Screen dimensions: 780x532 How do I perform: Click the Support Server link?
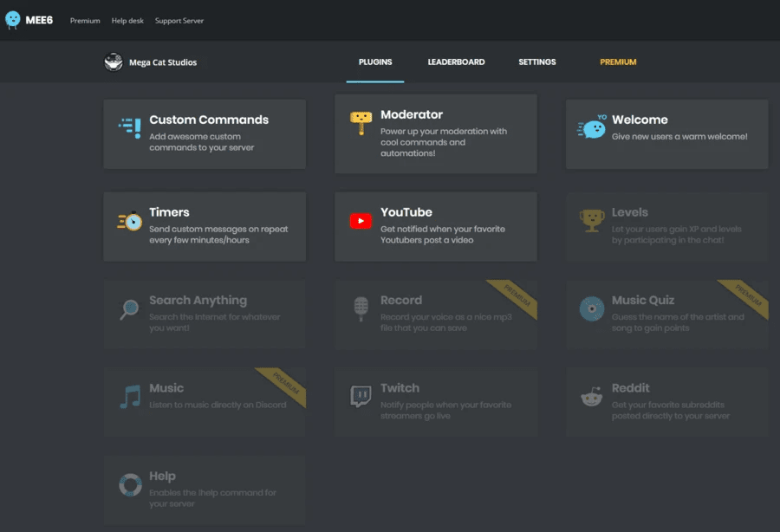pyautogui.click(x=179, y=21)
